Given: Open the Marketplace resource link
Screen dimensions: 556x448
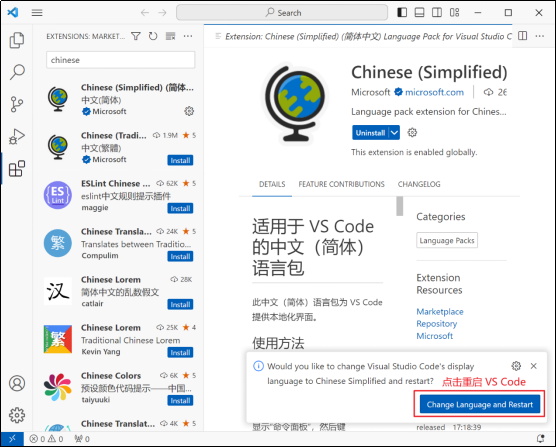Looking at the screenshot, I should (x=440, y=312).
